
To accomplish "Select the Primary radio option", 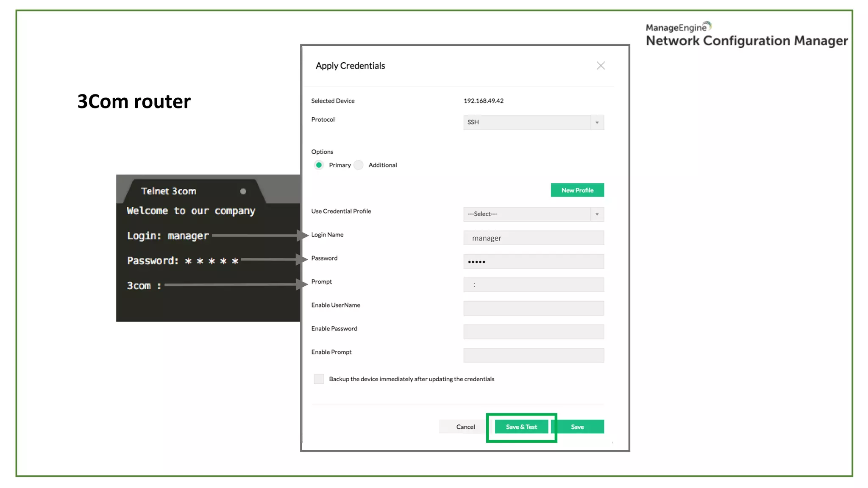I will pyautogui.click(x=319, y=165).
